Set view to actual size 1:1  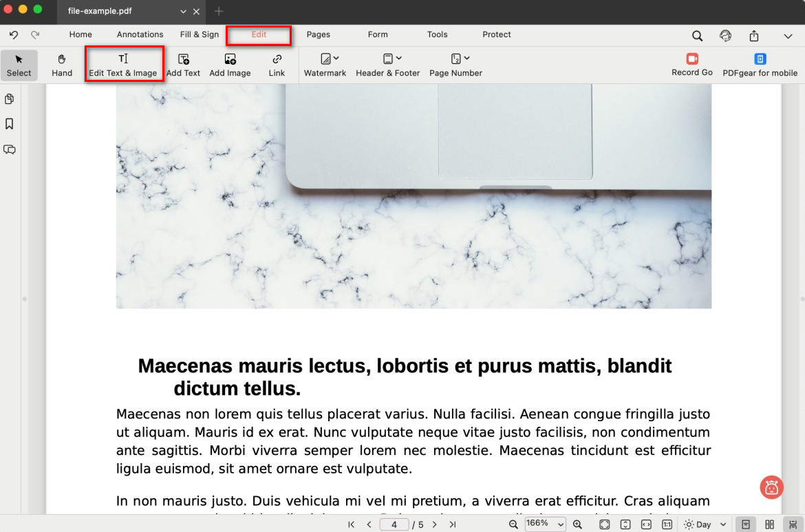pos(667,524)
